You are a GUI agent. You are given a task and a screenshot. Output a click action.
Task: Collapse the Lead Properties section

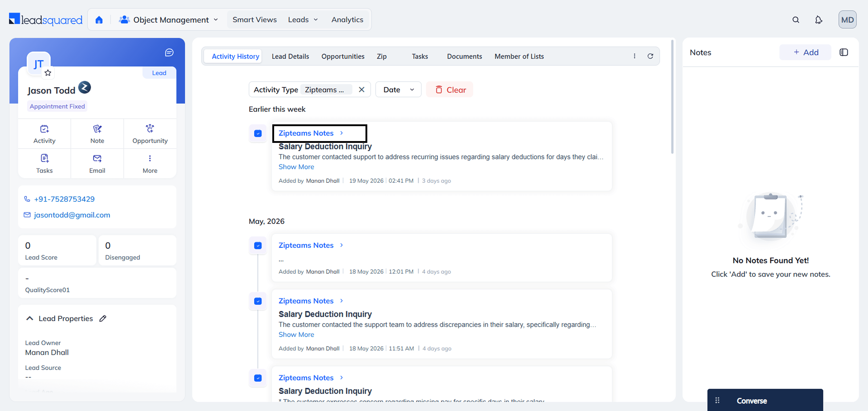[x=30, y=318]
